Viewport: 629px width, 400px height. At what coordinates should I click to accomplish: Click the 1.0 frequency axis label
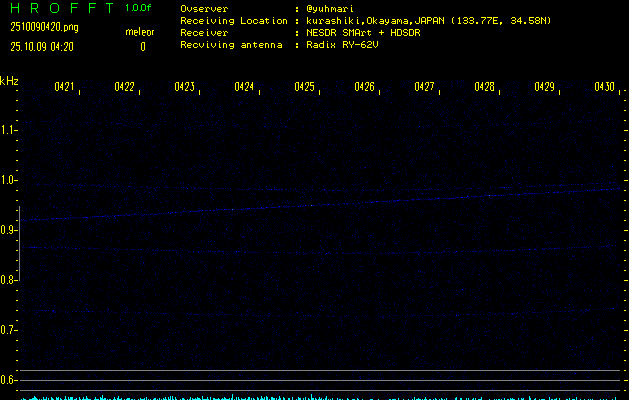(9, 180)
